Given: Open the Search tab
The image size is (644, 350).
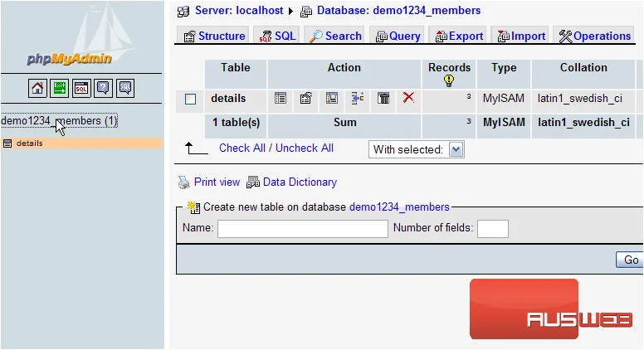Looking at the screenshot, I should pos(335,36).
